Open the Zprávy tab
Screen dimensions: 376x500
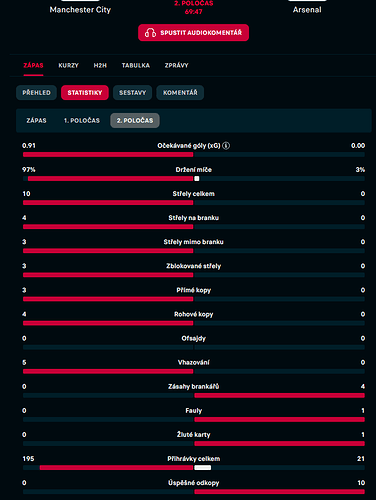pos(176,65)
